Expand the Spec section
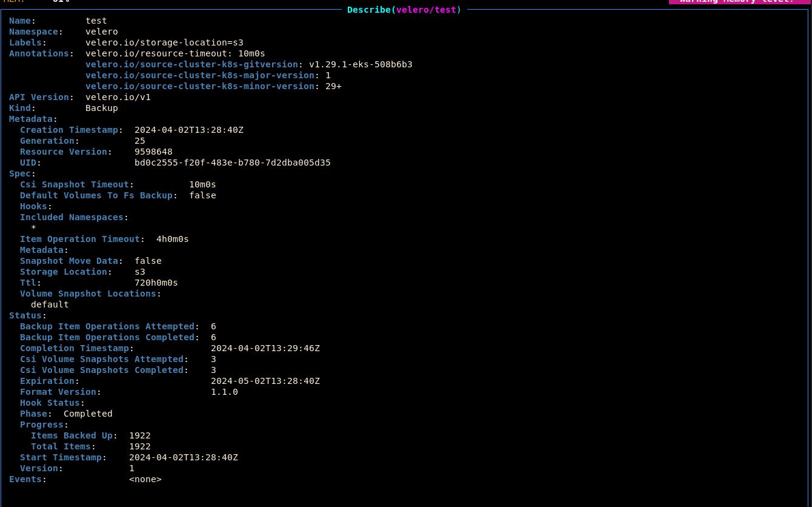 pos(20,173)
